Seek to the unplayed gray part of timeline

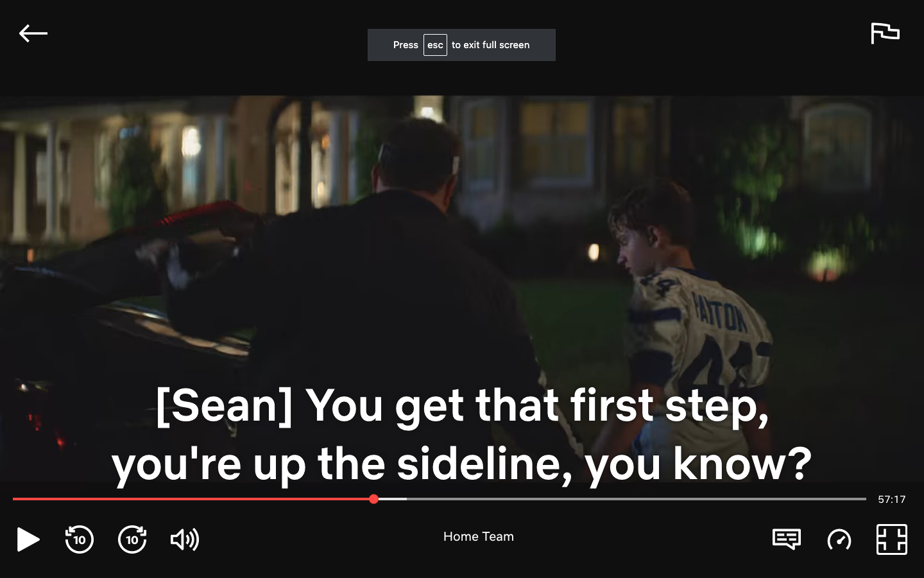pos(635,499)
